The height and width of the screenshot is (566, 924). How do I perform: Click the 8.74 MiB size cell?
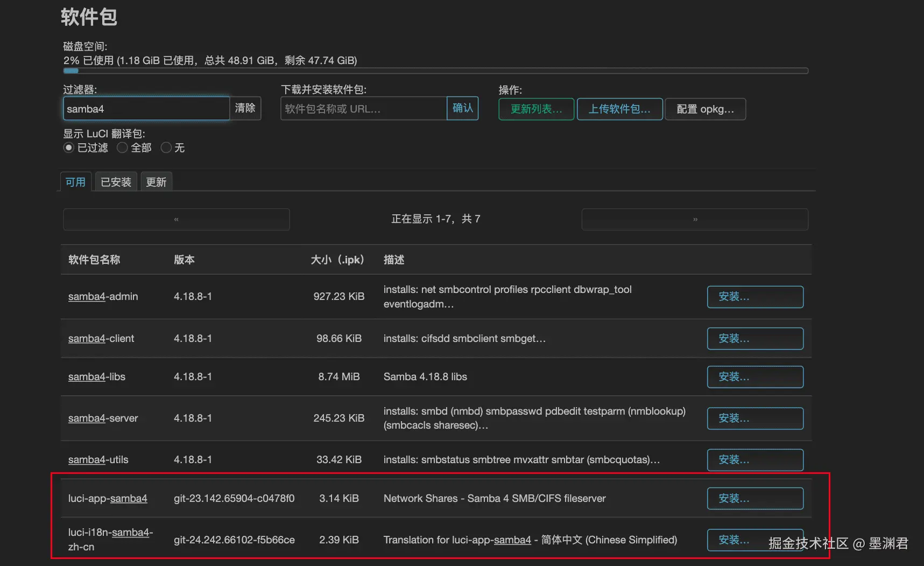point(339,376)
